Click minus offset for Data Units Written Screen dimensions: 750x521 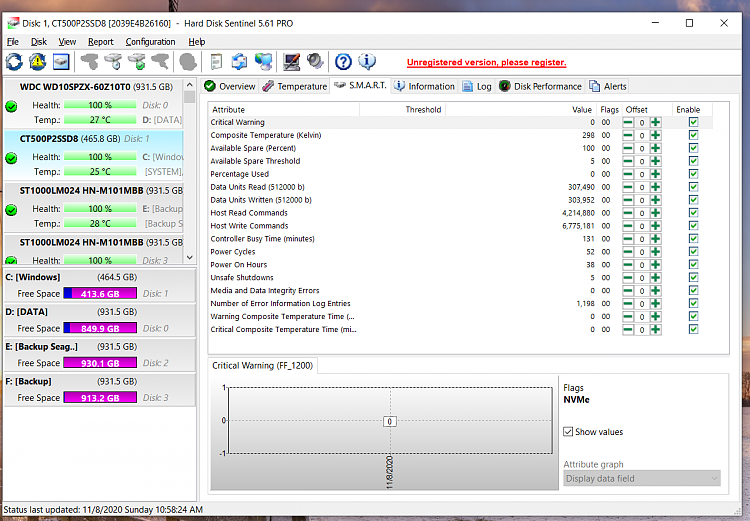click(628, 200)
